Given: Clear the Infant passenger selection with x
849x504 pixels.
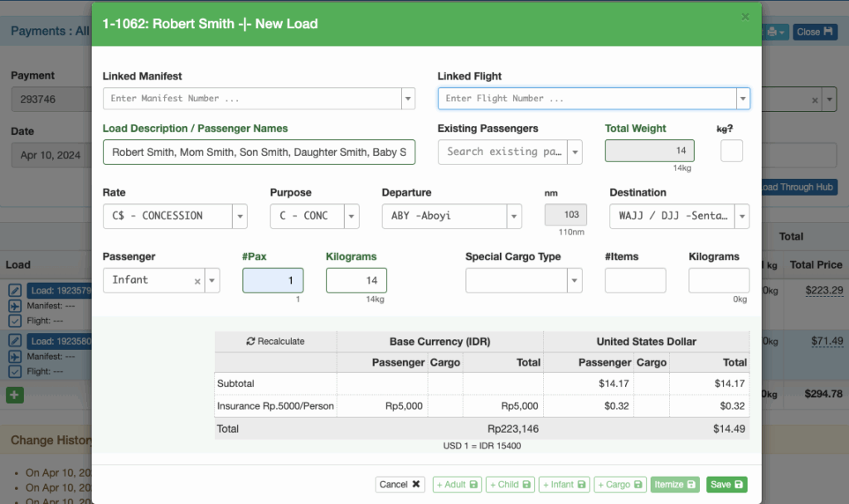Looking at the screenshot, I should 197,281.
